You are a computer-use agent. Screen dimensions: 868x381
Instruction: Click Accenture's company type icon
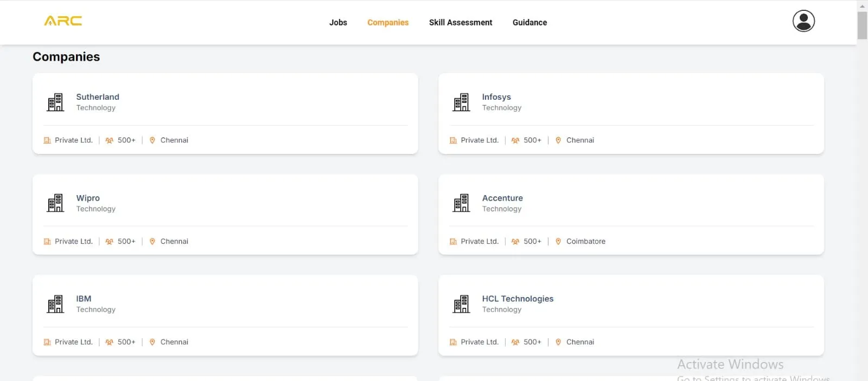point(453,242)
